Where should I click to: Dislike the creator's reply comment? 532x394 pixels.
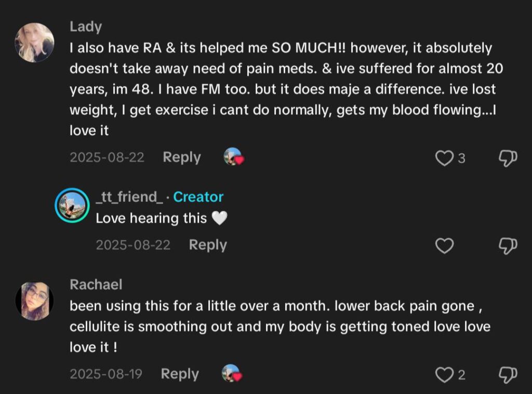(508, 246)
